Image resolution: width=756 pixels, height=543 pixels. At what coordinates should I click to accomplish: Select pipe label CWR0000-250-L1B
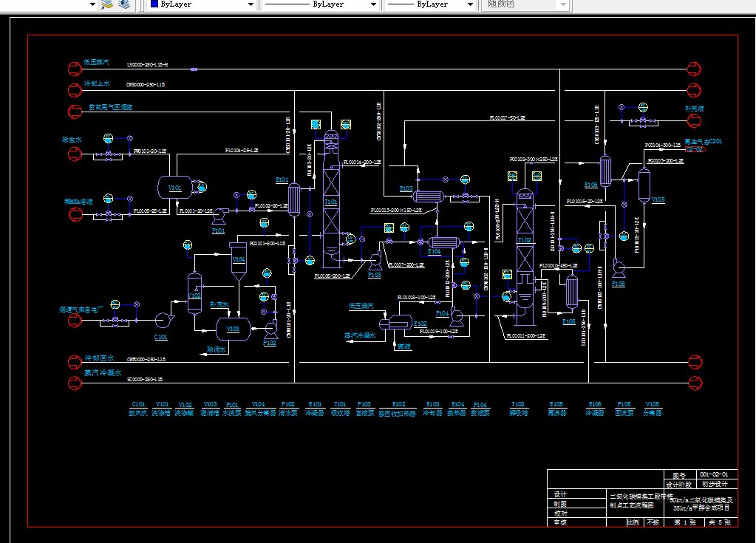coord(146,360)
